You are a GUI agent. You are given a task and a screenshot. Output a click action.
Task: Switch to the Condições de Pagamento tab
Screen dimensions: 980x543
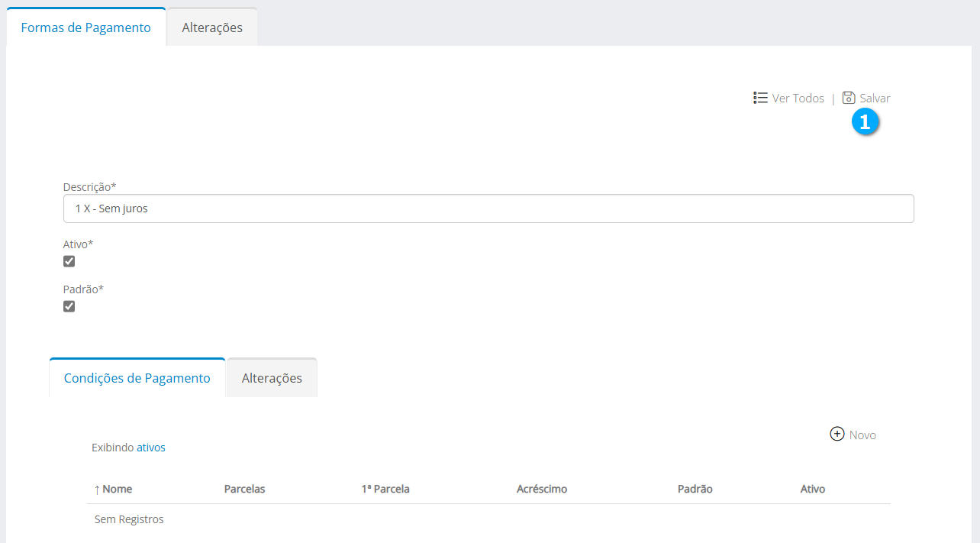(137, 378)
